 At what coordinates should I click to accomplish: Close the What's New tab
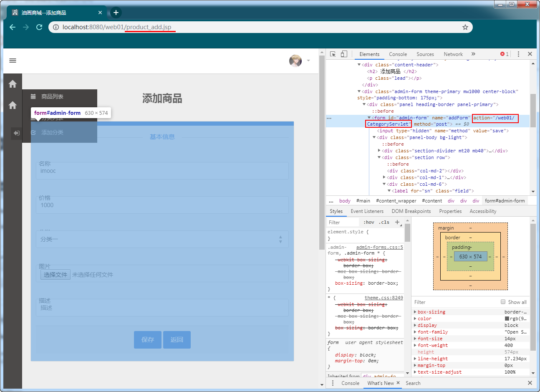(x=398, y=383)
